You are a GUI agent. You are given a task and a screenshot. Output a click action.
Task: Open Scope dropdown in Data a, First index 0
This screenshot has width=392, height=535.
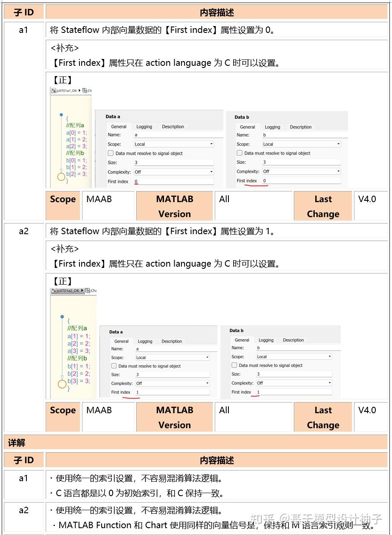click(174, 144)
